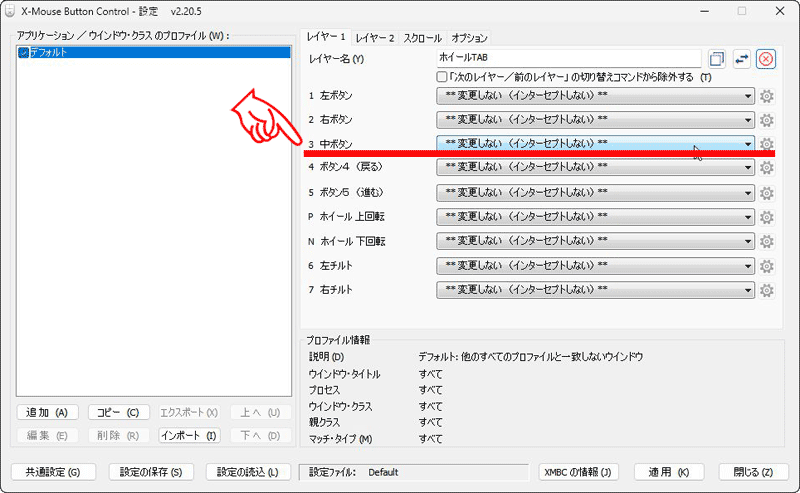Click the copy layer icon
Screen dimensions: 800x493
pos(717,59)
